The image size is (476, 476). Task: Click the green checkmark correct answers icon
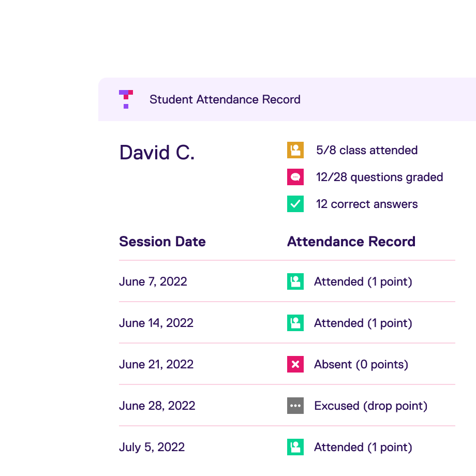(x=295, y=204)
